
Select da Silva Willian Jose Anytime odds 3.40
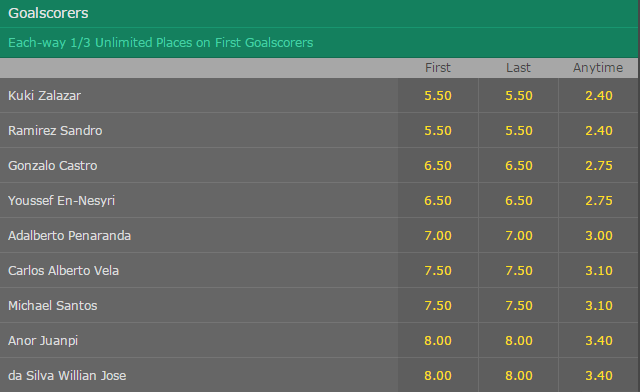click(x=598, y=376)
